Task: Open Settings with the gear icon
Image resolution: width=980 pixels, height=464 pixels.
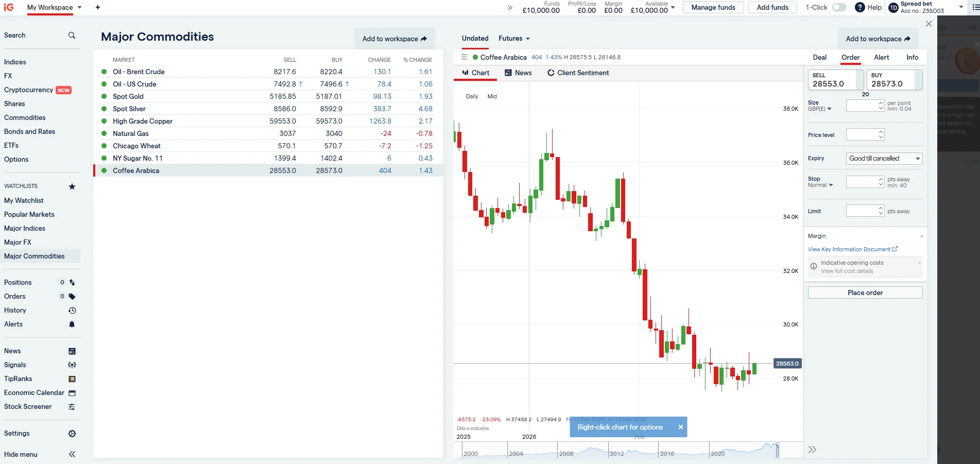Action: point(72,433)
